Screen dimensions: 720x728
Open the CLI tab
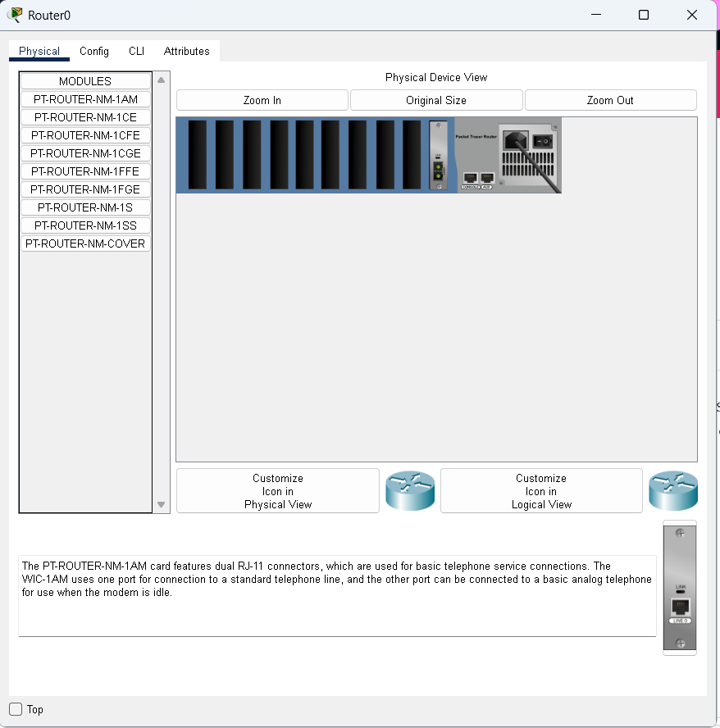point(136,51)
